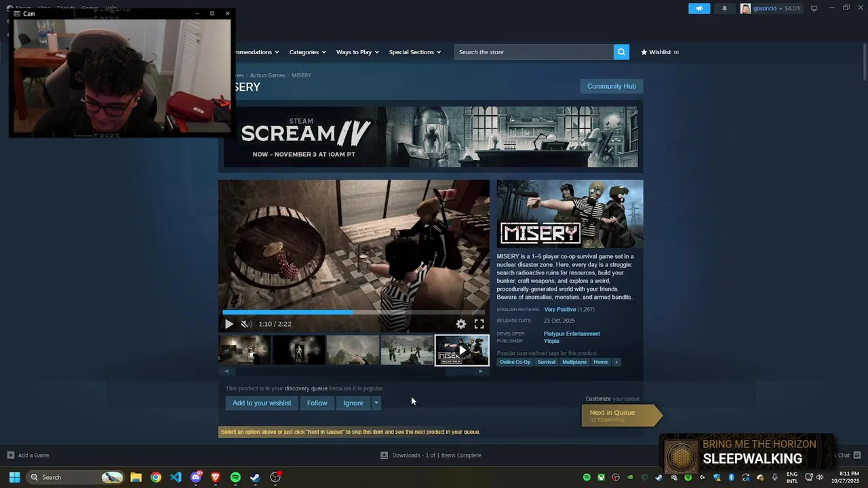Screen dimensions: 868x488
Task: Click the Xbox system tray icon
Action: pos(601,477)
